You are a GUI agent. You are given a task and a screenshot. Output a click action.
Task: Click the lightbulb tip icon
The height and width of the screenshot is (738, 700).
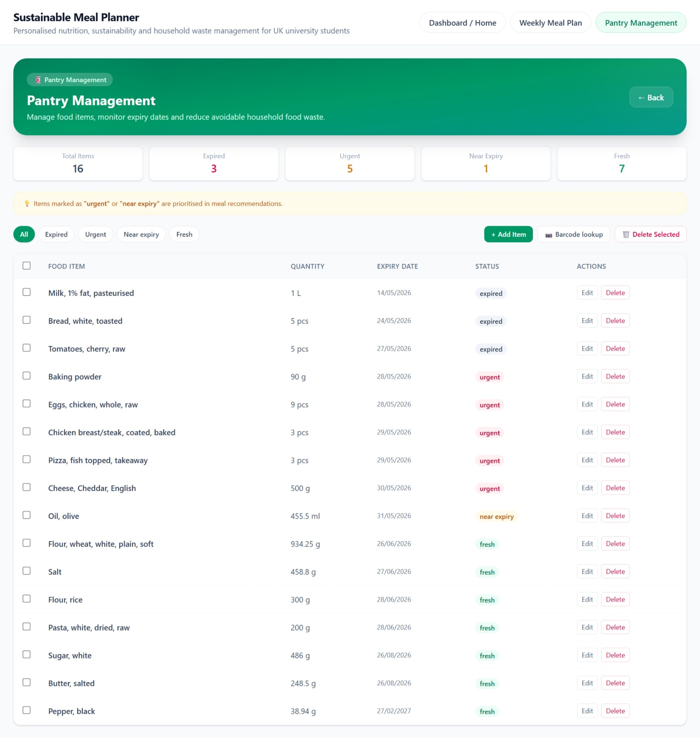point(27,204)
